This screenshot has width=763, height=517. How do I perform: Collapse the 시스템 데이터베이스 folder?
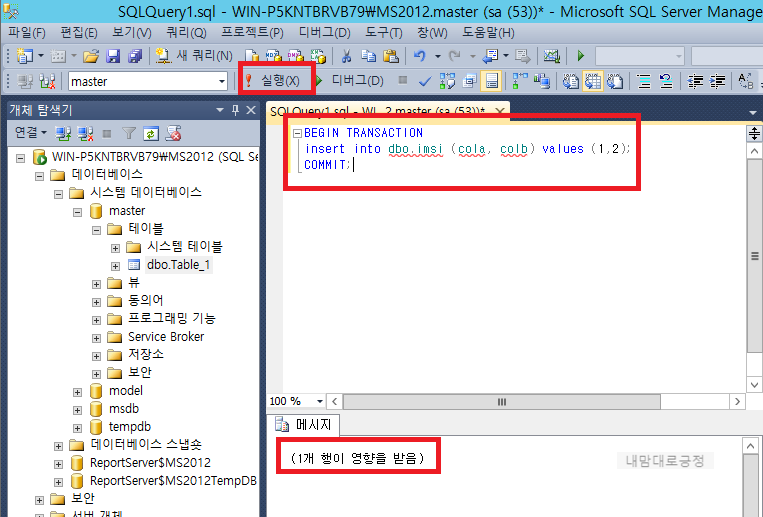(x=58, y=194)
